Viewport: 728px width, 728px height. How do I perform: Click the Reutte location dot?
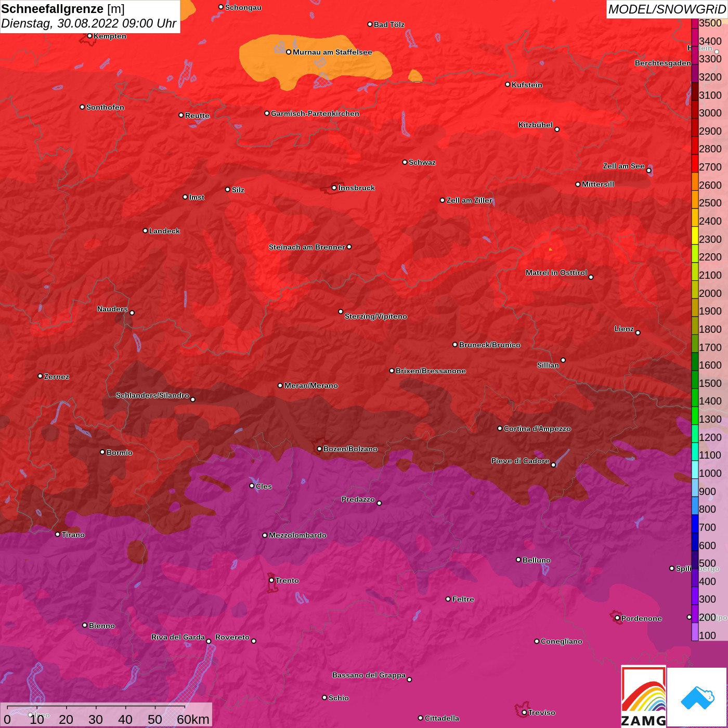(x=181, y=115)
